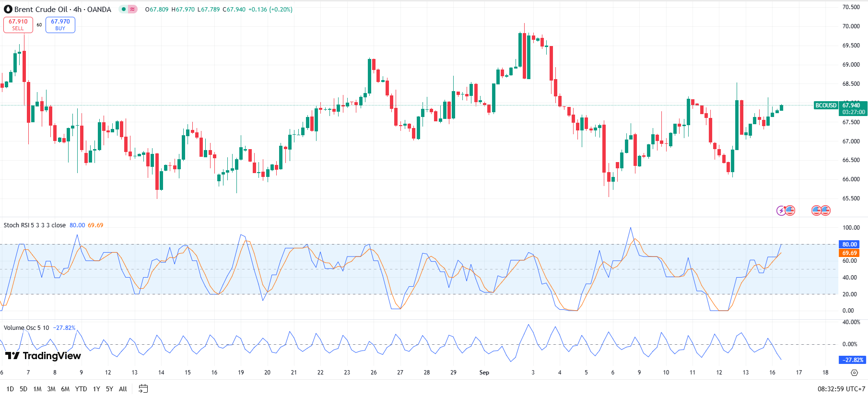Click the pink delayed-data approximation icon

132,9
